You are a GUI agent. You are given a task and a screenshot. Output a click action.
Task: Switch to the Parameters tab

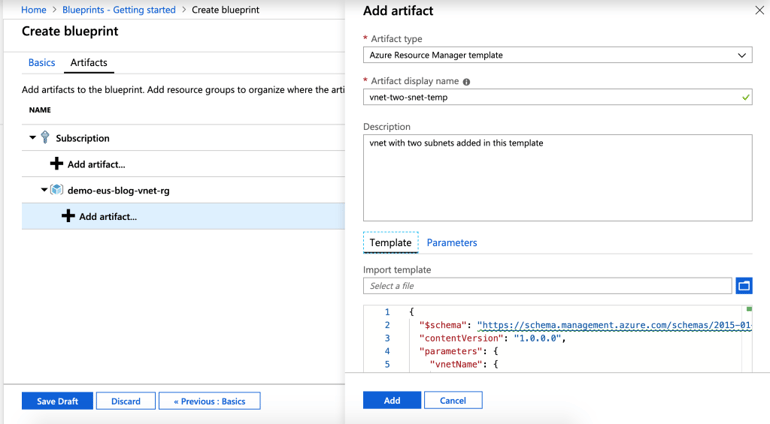click(452, 243)
